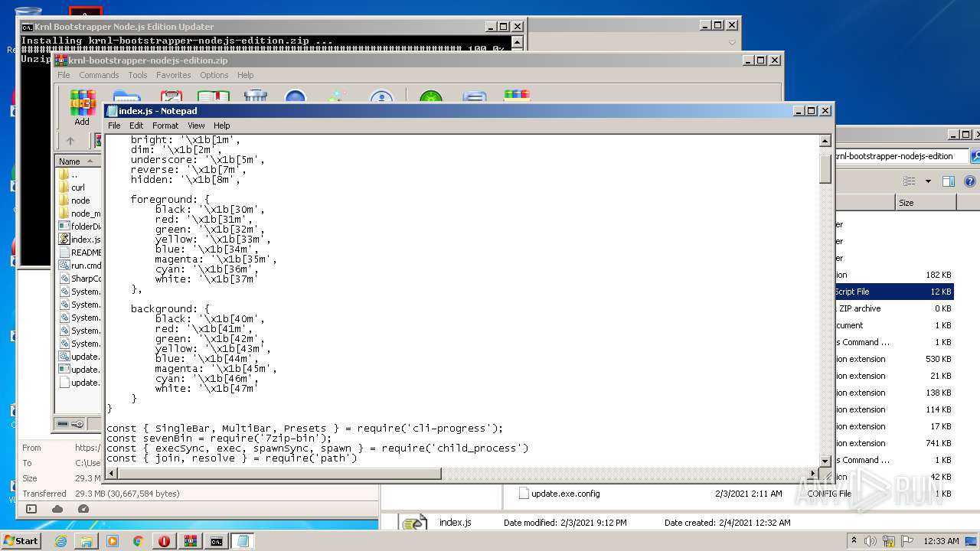Launch Google Chrome from the taskbar
This screenshot has width=980, height=551.
click(x=139, y=541)
